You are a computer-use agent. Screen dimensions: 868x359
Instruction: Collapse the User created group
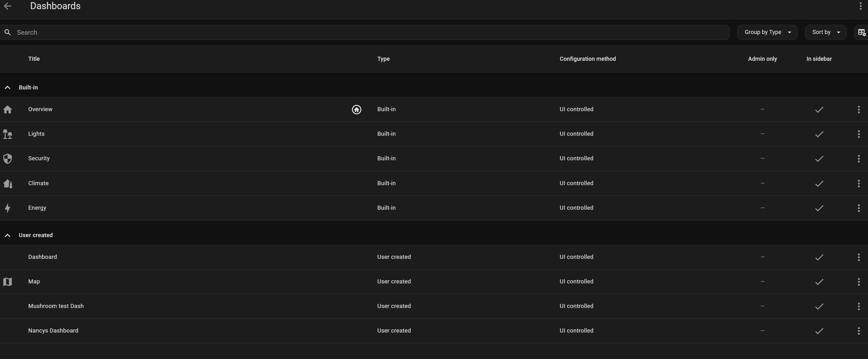tap(8, 235)
